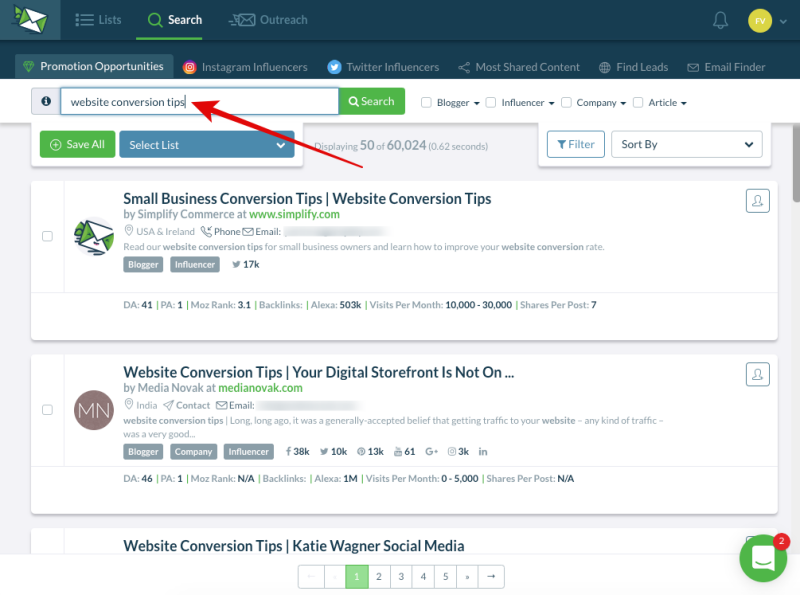The width and height of the screenshot is (800, 595).
Task: Go to results page 3
Action: [x=401, y=577]
